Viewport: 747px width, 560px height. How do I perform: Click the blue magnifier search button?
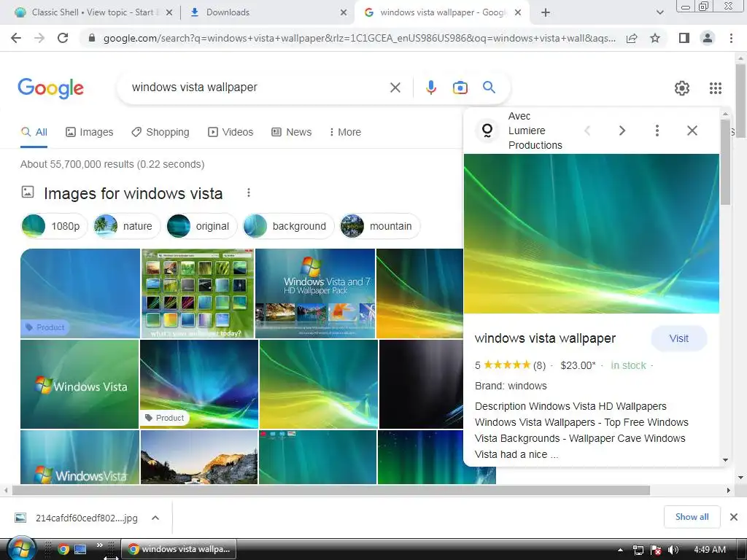489,87
